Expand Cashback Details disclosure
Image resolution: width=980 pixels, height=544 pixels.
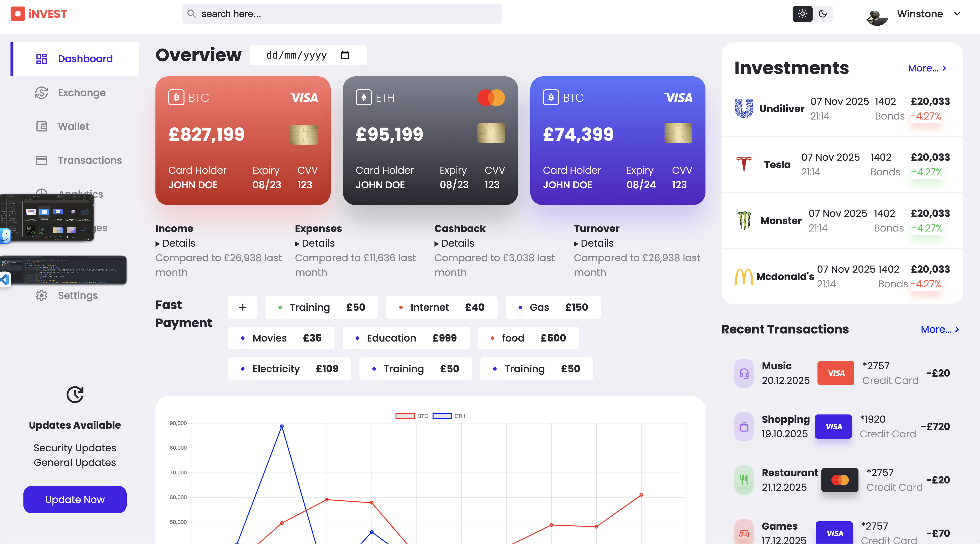pyautogui.click(x=454, y=243)
